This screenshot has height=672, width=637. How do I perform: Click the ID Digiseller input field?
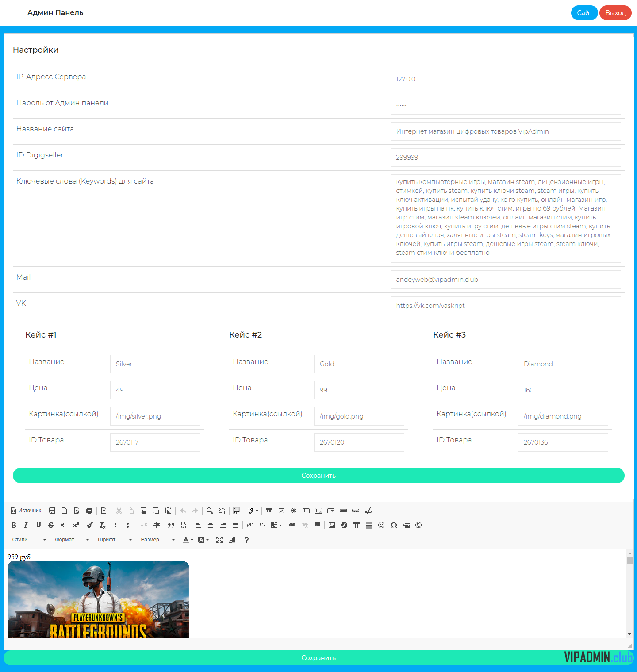(x=506, y=157)
